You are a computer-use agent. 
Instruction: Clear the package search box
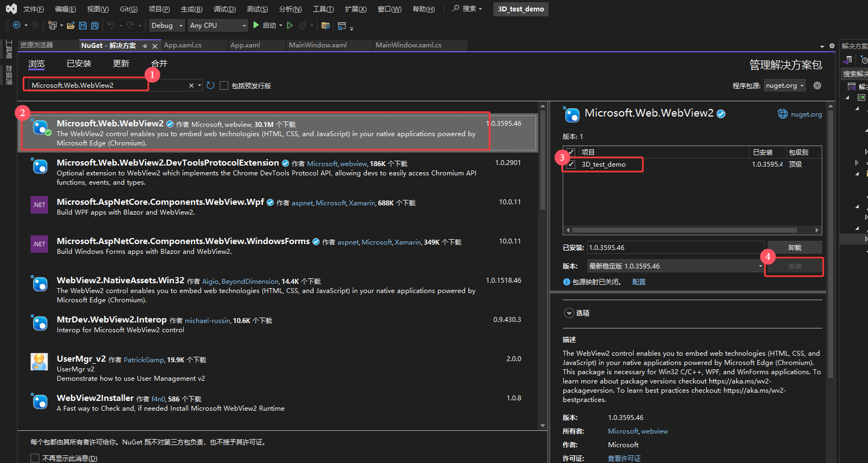pyautogui.click(x=191, y=86)
